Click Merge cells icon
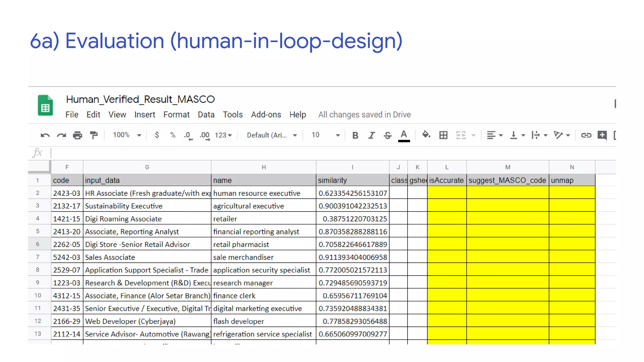The height and width of the screenshot is (362, 644). pyautogui.click(x=461, y=135)
